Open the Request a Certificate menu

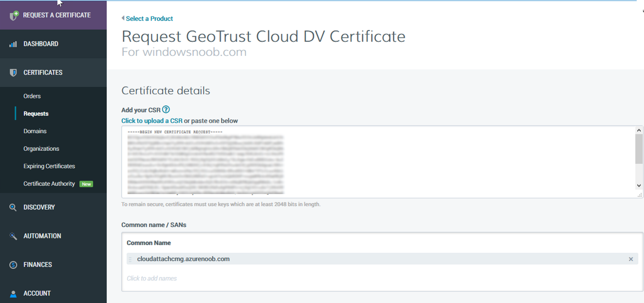[53, 15]
